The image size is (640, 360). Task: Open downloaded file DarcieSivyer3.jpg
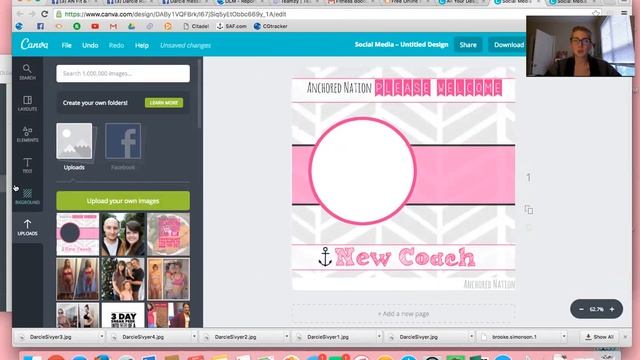click(50, 337)
